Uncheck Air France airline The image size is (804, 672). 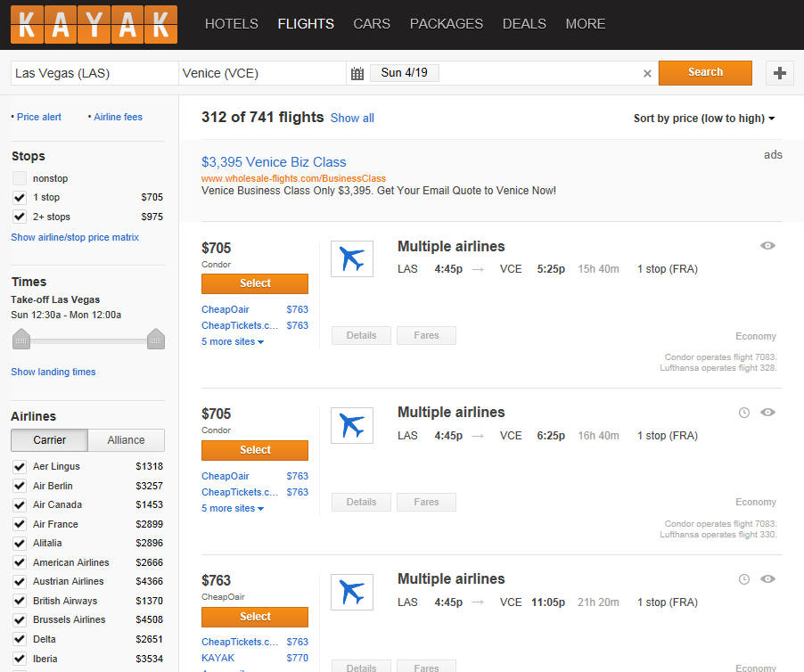tap(20, 524)
